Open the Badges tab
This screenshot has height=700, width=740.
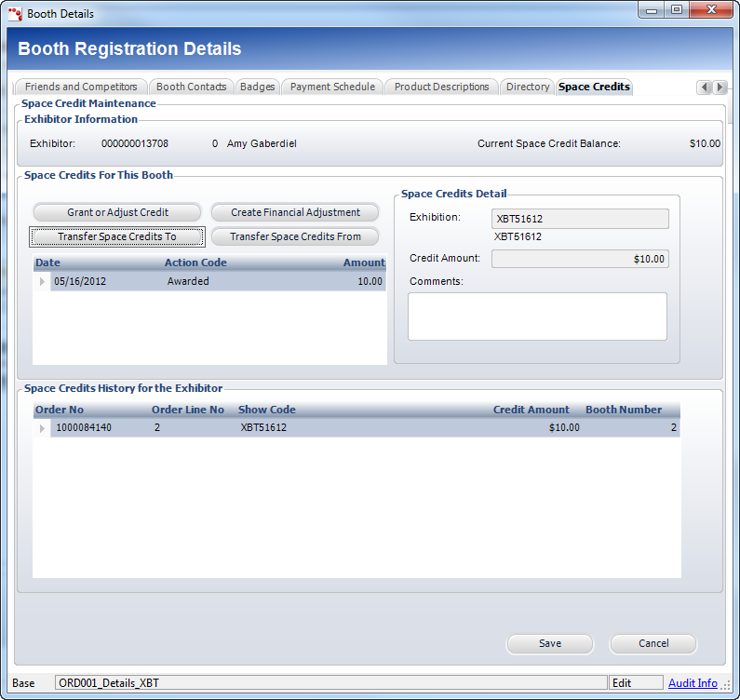257,87
